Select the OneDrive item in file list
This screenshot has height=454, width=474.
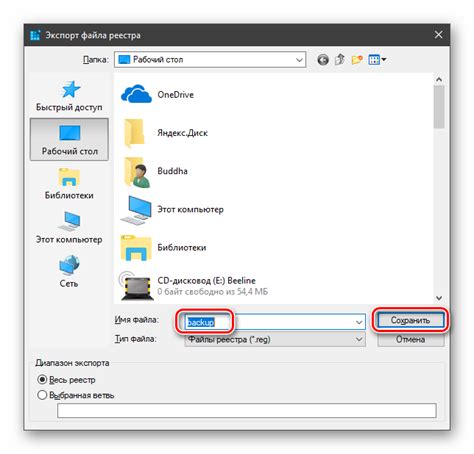click(157, 95)
